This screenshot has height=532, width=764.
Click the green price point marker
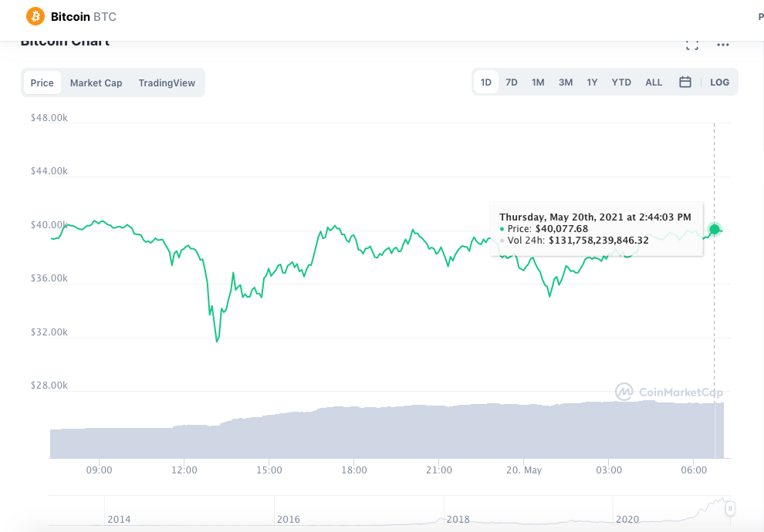tap(715, 229)
